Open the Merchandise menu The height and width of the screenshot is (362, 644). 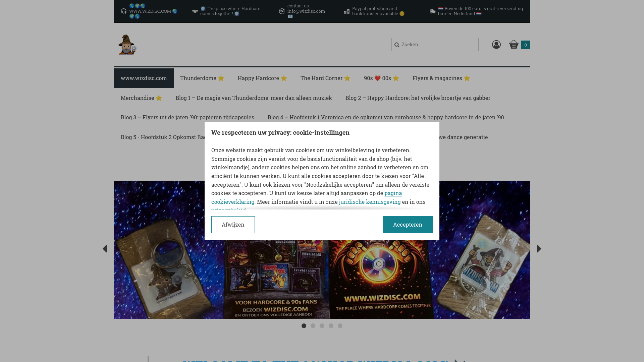pyautogui.click(x=142, y=98)
